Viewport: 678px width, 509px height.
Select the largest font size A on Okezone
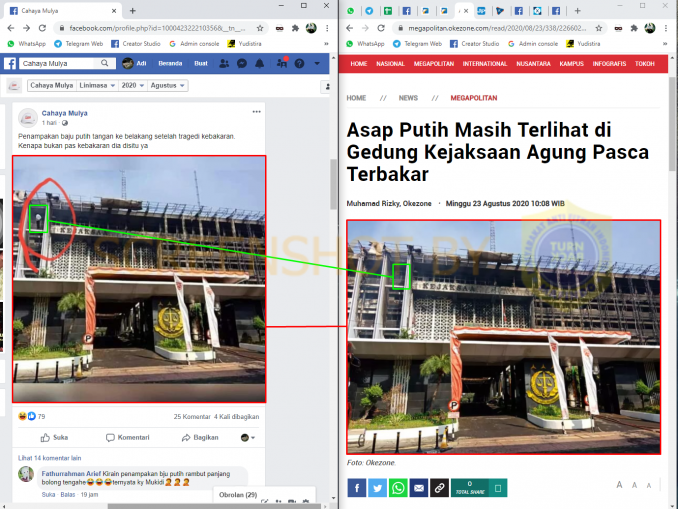click(619, 485)
